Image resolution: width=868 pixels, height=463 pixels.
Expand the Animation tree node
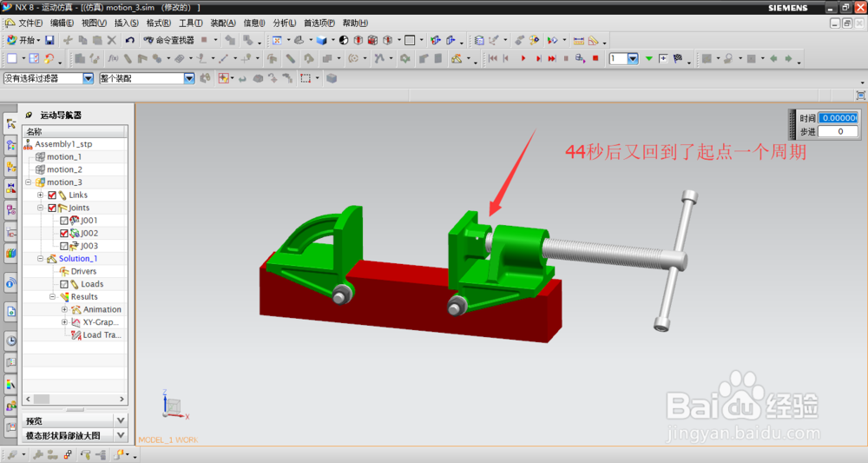click(x=64, y=309)
